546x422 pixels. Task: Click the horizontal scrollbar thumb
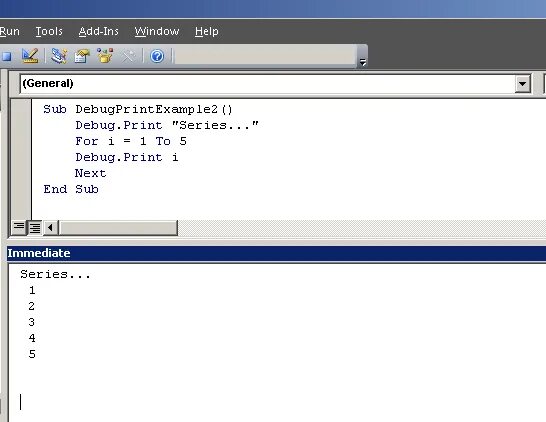pyautogui.click(x=118, y=228)
